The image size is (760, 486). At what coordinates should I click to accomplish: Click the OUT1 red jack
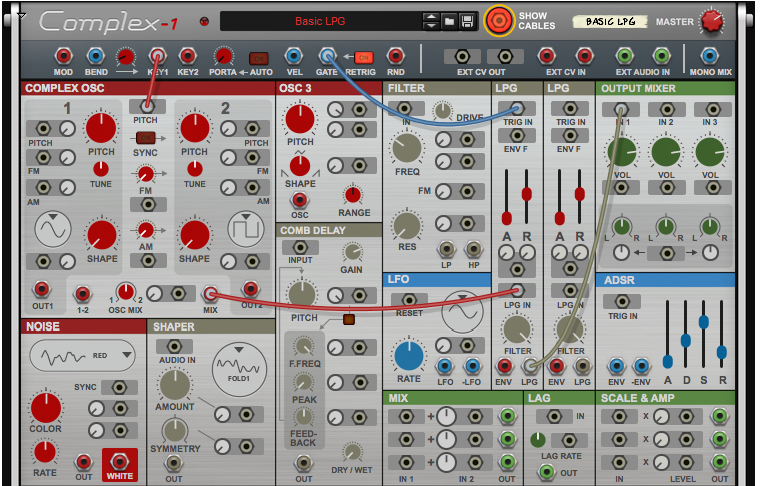(42, 290)
